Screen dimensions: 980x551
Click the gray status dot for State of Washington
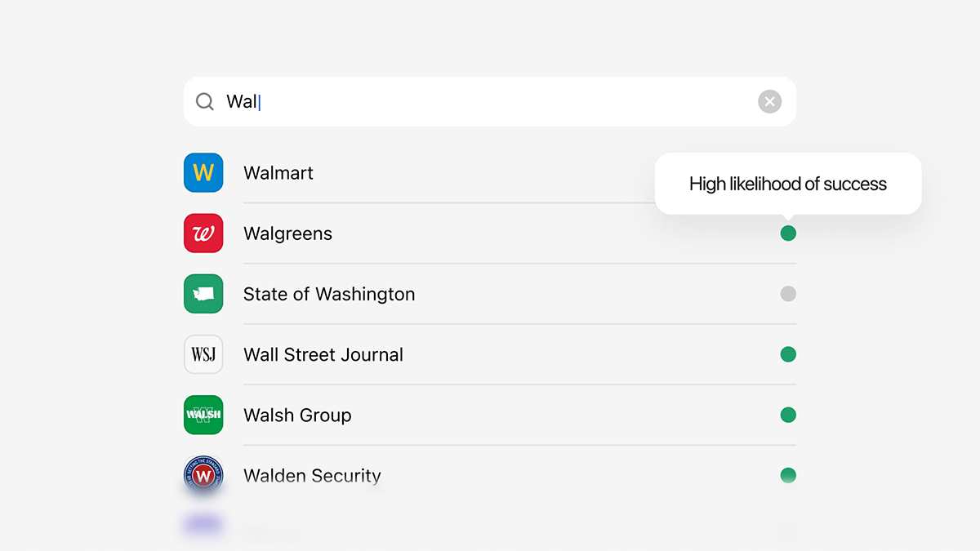[x=788, y=293]
